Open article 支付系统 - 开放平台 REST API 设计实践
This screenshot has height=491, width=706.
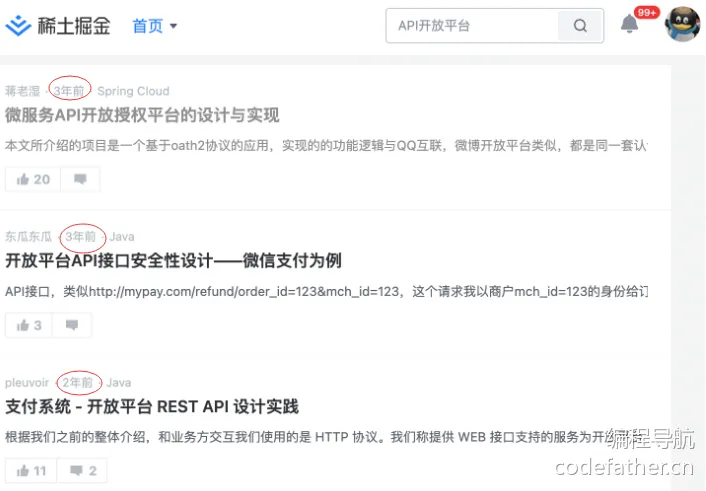coord(152,407)
